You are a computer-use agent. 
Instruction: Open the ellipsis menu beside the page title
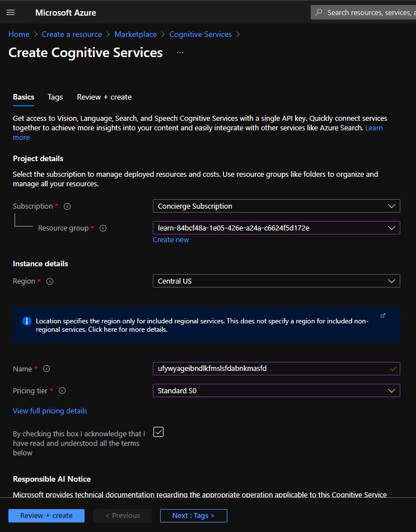point(180,53)
